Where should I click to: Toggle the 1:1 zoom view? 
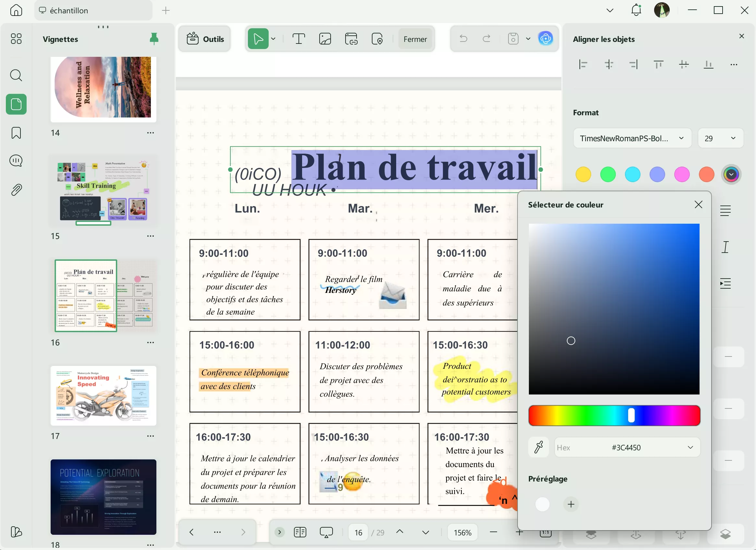[x=546, y=532]
